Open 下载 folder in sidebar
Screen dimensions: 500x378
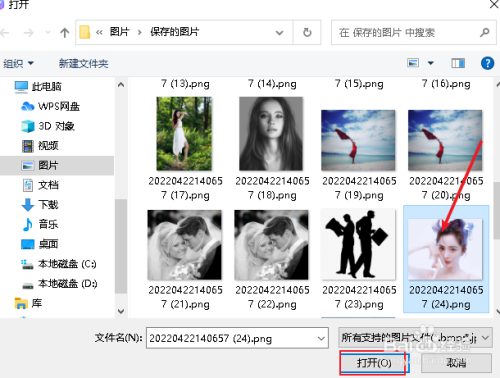[x=48, y=205]
